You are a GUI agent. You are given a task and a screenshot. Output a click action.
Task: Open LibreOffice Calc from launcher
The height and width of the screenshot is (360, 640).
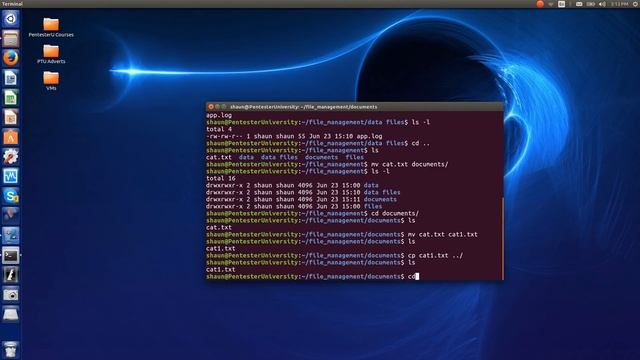coord(11,98)
